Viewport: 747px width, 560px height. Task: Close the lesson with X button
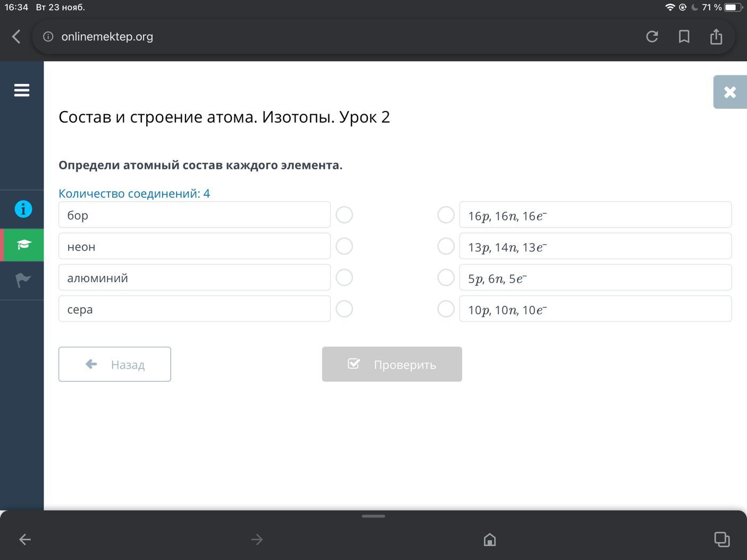[730, 92]
